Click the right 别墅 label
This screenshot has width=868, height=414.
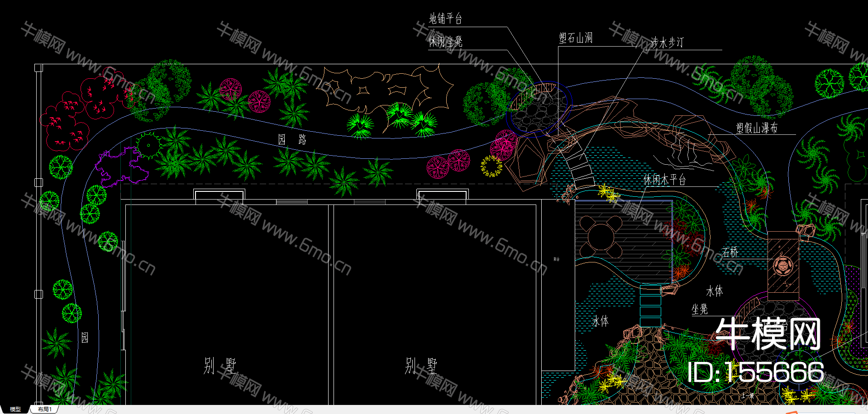(421, 366)
